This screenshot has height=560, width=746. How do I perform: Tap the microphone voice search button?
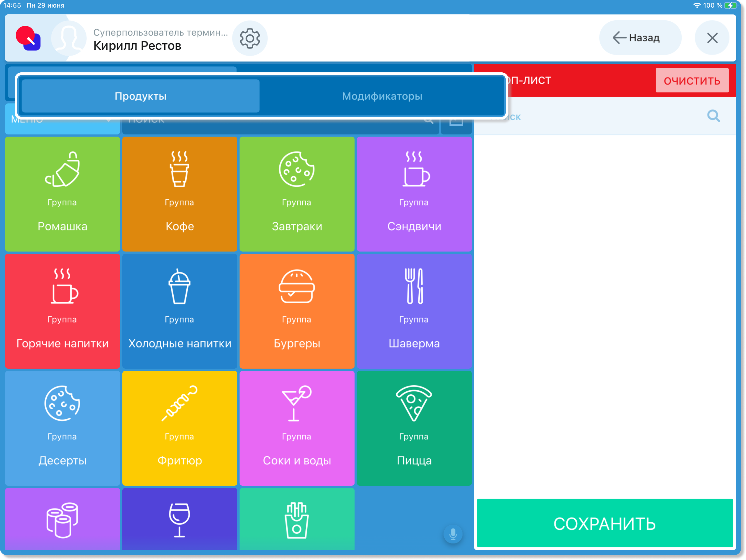(453, 534)
